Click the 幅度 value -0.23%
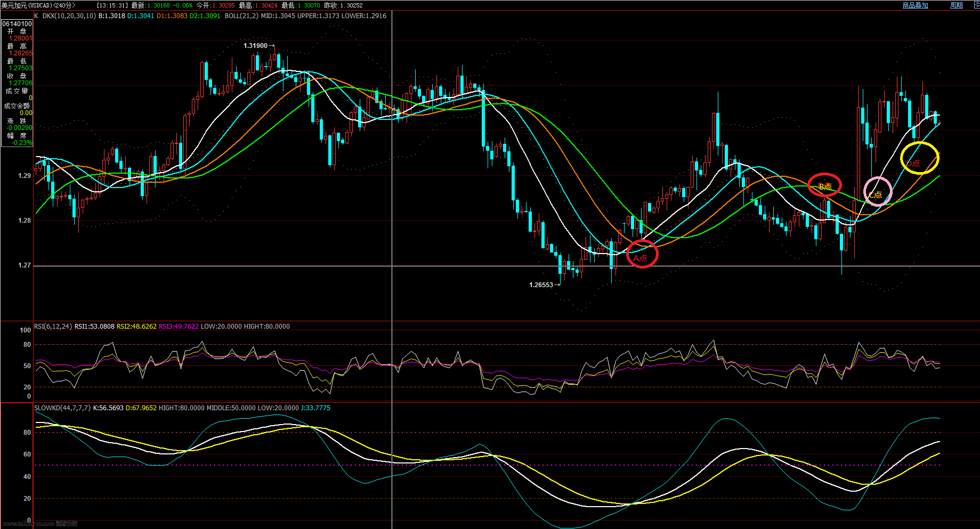The width and height of the screenshot is (980, 529). tap(22, 143)
